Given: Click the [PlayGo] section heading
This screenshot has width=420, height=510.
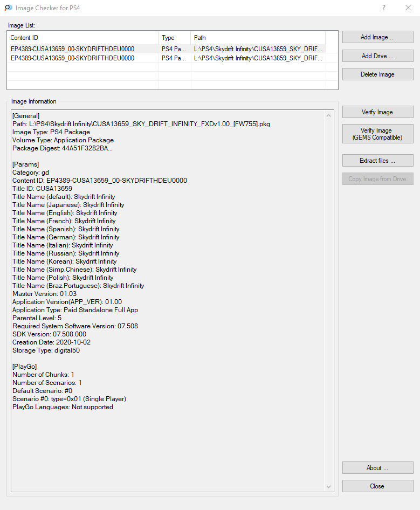Looking at the screenshot, I should [x=25, y=367].
